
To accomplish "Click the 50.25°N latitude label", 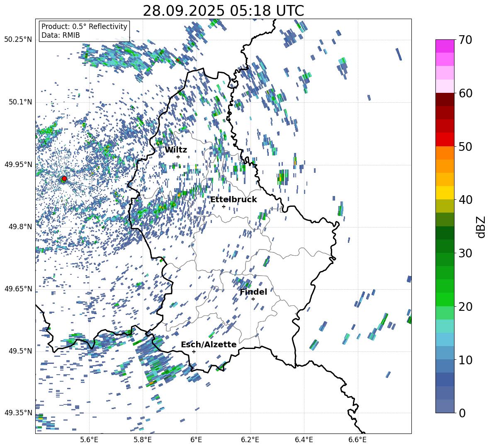I will tap(18, 40).
